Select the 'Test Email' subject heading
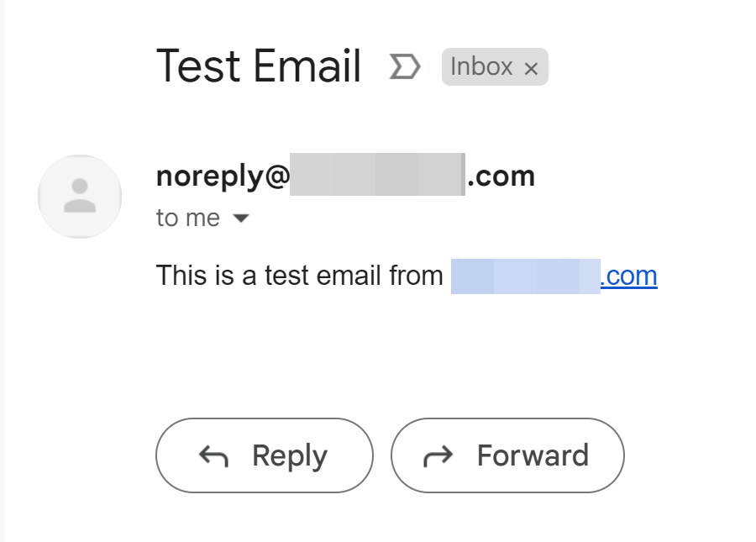 click(259, 66)
